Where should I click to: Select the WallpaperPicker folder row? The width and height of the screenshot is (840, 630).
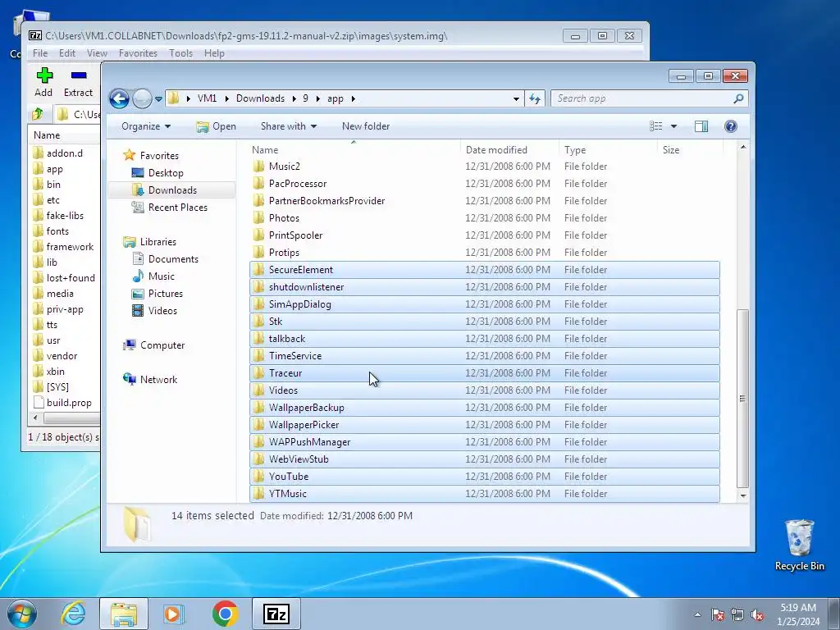(485, 425)
